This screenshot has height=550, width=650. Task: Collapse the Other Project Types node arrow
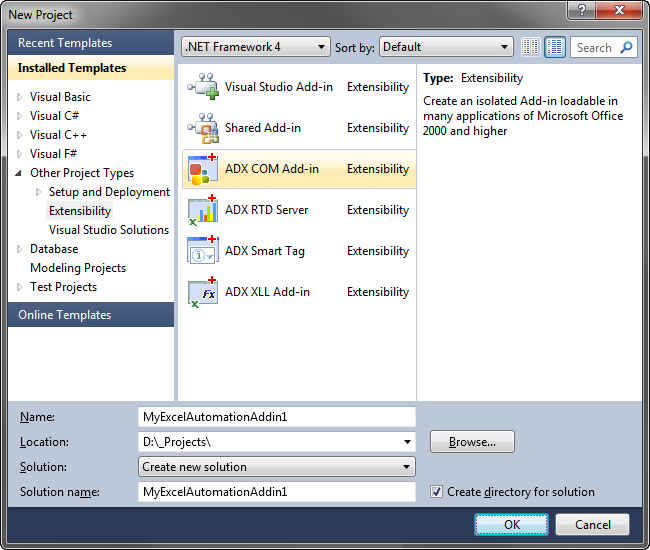(x=19, y=173)
